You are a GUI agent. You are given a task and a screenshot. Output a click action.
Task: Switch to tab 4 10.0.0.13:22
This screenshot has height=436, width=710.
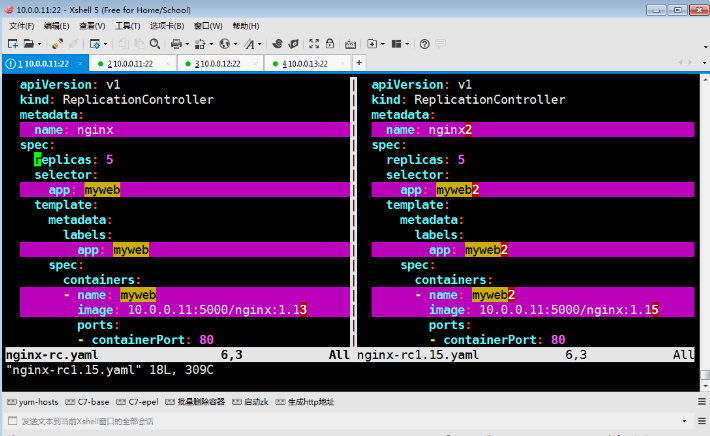tap(305, 64)
